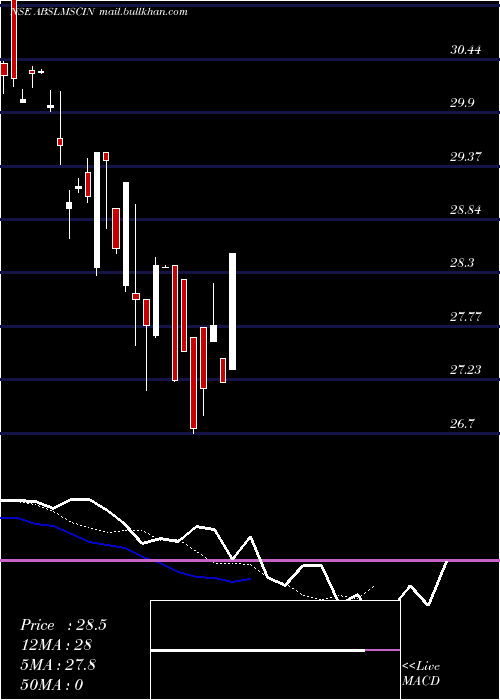Click the 29.37 price axis label

465,157
